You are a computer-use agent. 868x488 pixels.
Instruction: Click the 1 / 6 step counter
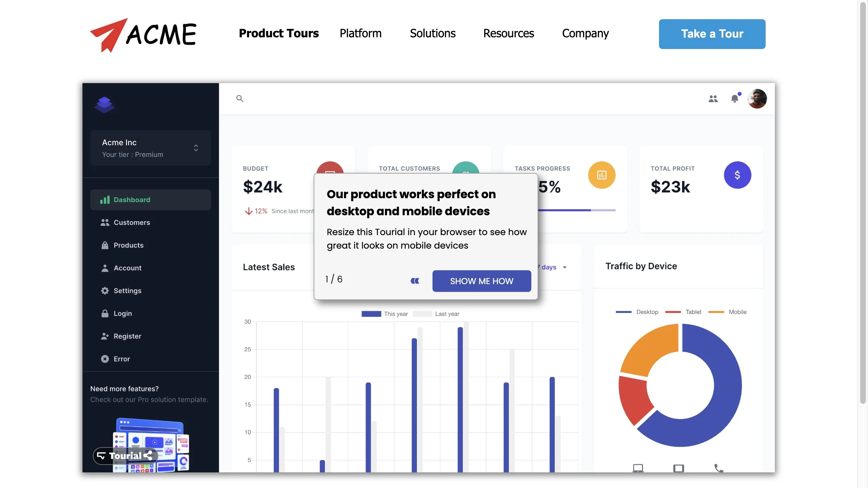click(x=334, y=279)
